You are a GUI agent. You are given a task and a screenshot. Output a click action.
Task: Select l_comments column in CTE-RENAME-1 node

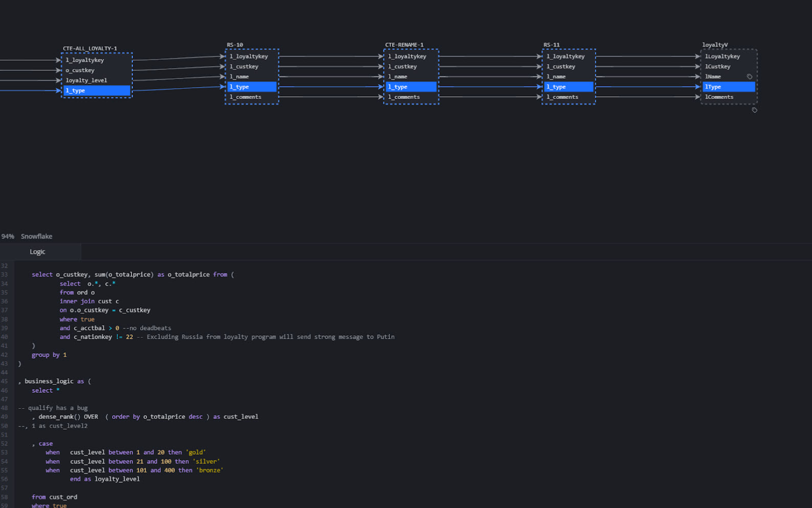point(404,97)
